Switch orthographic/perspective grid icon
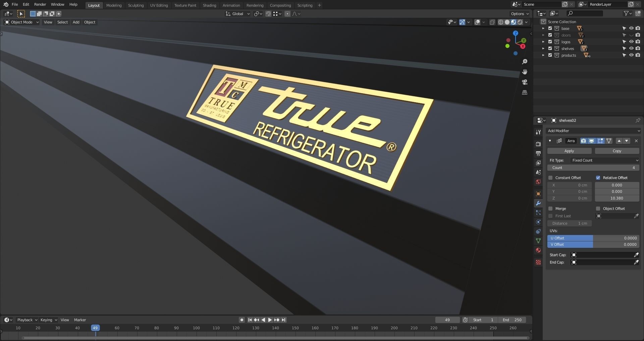 [525, 93]
